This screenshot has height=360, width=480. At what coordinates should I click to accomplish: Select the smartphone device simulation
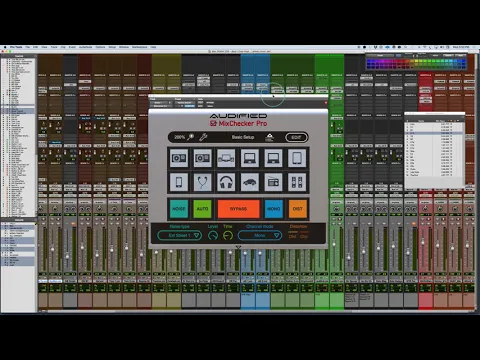(179, 182)
